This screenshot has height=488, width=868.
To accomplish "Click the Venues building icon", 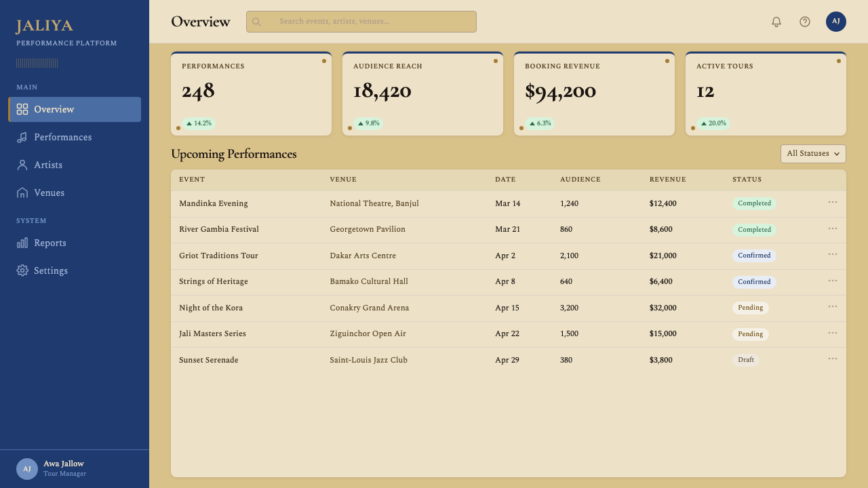I will coord(22,192).
